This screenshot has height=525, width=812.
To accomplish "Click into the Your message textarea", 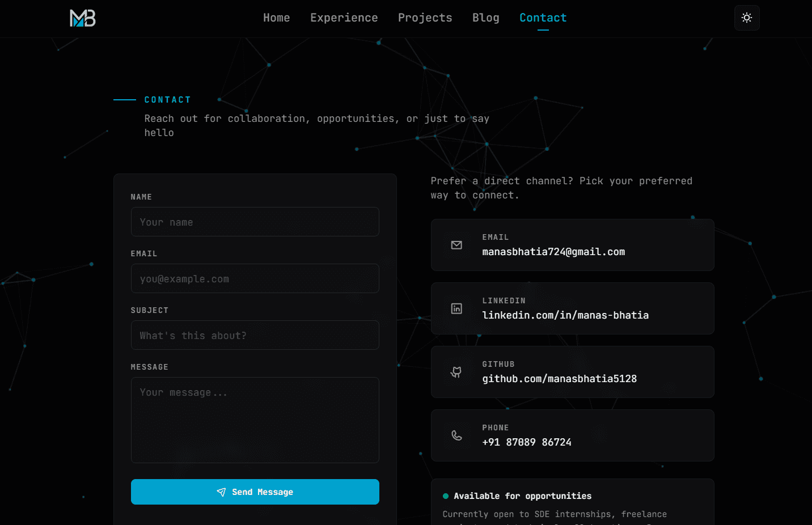I will coord(255,420).
